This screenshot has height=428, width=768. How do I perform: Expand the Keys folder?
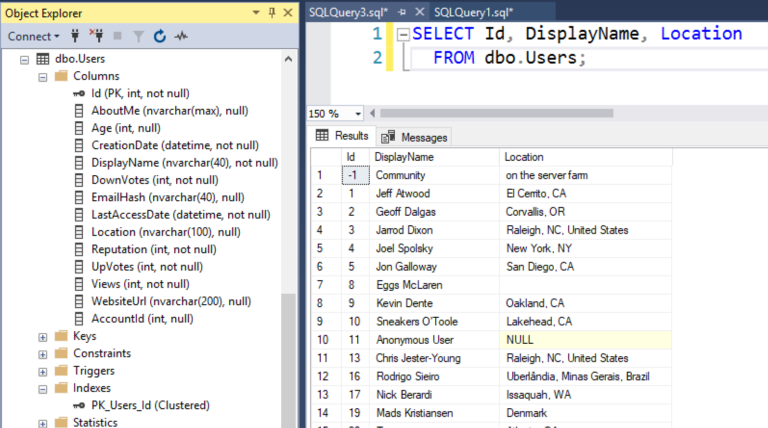coord(43,337)
